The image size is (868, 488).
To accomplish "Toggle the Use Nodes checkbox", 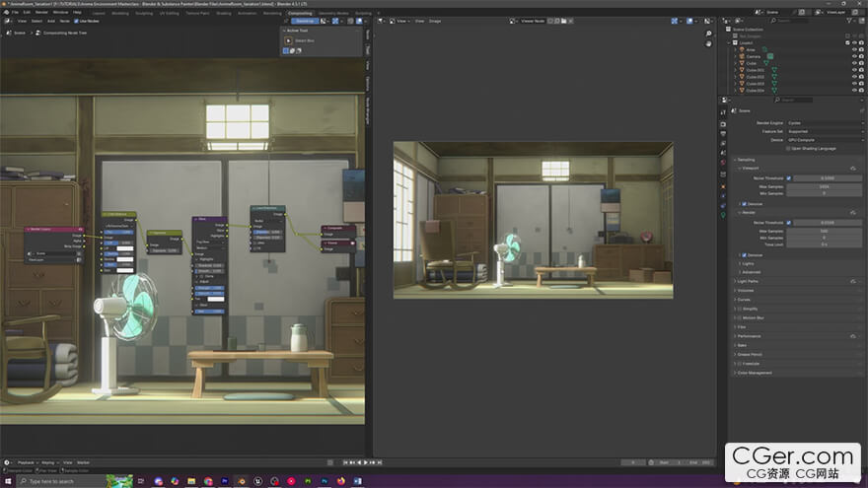I will 76,20.
